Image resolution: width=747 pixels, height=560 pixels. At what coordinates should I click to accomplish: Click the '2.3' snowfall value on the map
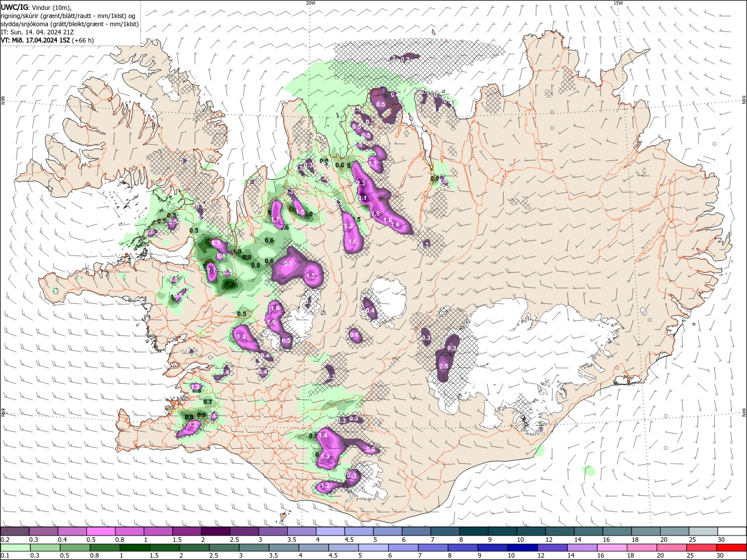361,183
